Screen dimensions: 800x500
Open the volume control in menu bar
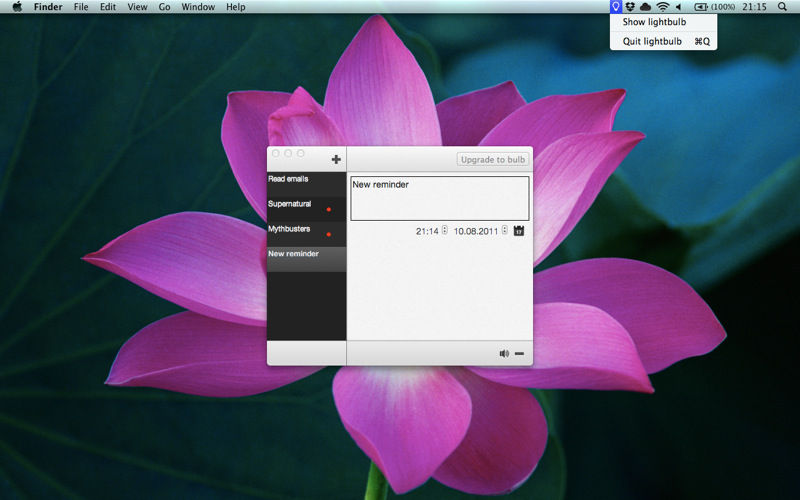(679, 7)
